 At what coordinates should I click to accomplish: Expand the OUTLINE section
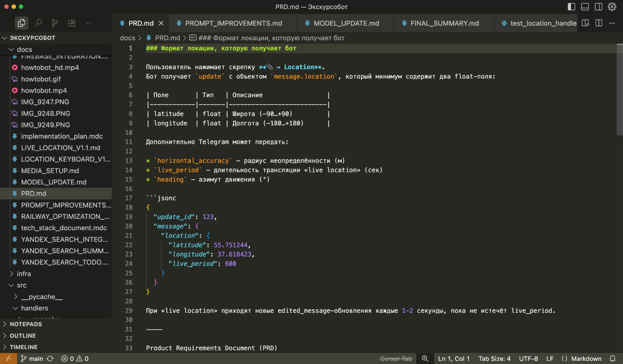pyautogui.click(x=23, y=335)
